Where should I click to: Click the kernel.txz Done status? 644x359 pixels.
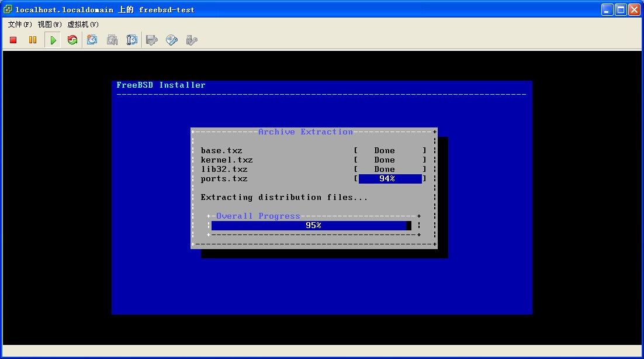(385, 160)
